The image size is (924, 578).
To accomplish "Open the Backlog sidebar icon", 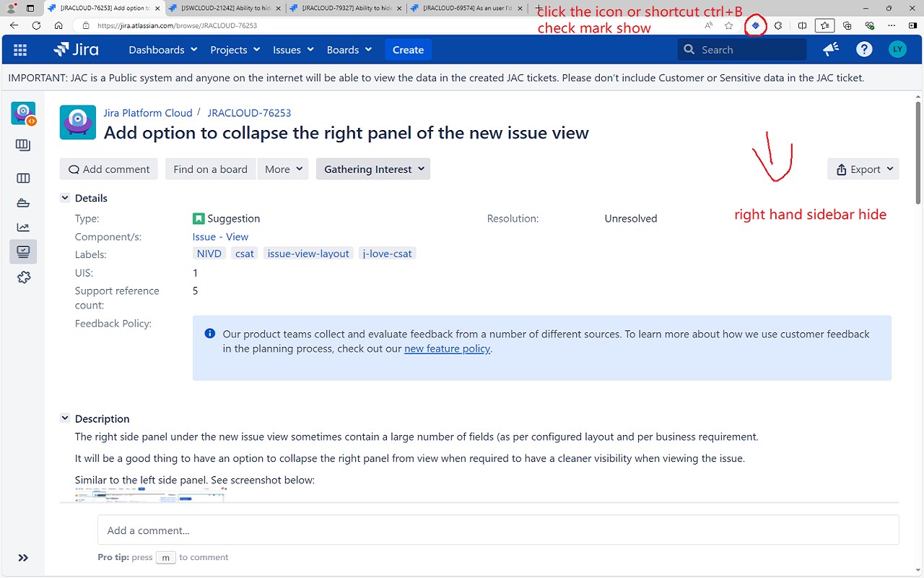I will [23, 178].
